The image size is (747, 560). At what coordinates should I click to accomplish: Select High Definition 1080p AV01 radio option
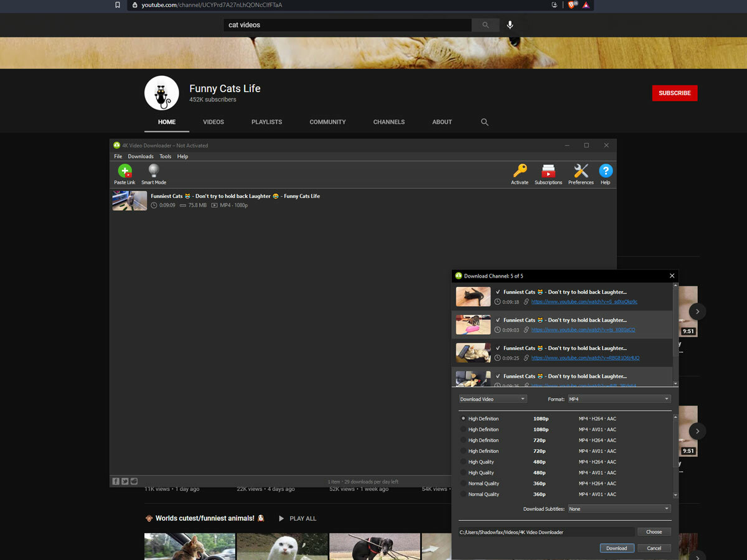pyautogui.click(x=463, y=429)
